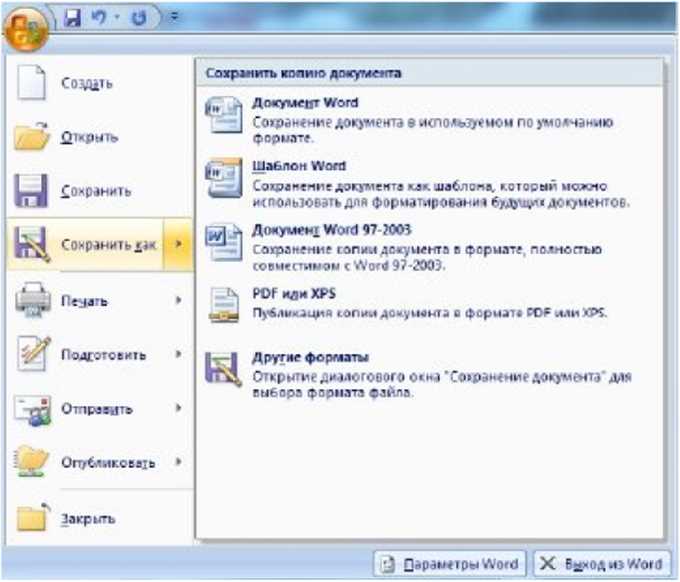
Task: Click the Другие форматы floppy icon
Action: pyautogui.click(x=224, y=369)
